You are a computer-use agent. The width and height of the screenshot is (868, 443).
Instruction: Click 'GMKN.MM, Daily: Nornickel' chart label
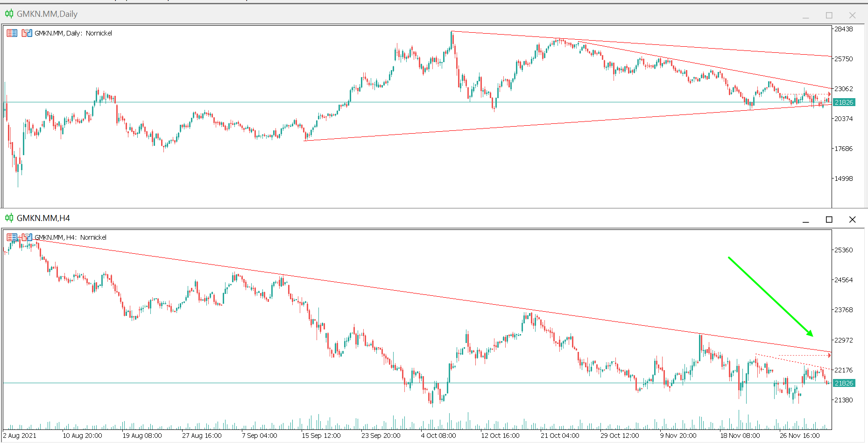coord(73,33)
